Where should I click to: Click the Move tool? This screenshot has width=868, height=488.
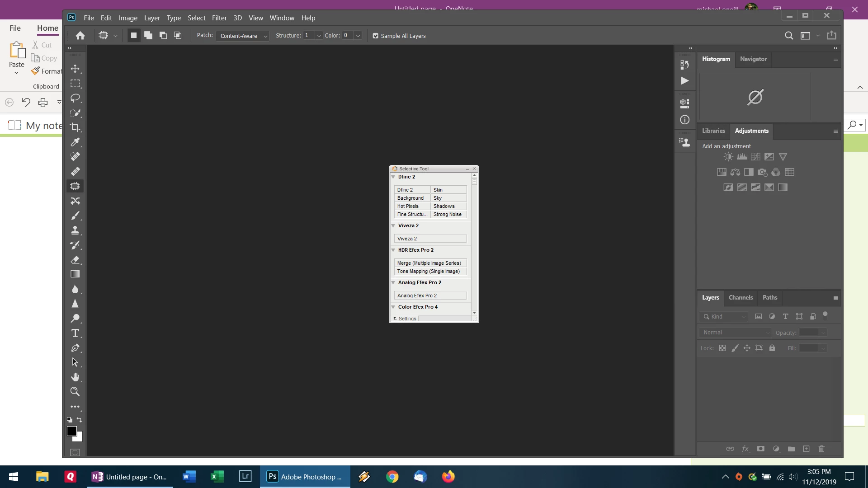75,69
